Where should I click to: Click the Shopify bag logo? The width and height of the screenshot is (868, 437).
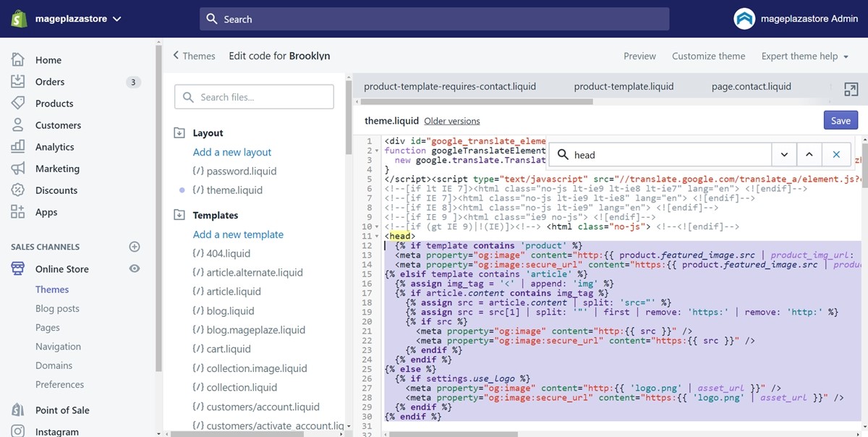19,19
